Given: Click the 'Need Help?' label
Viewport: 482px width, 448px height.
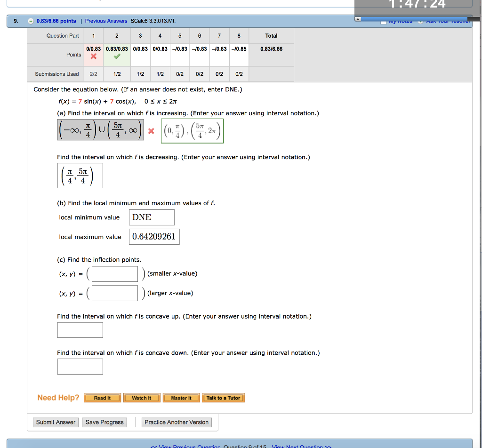Looking at the screenshot, I should tap(58, 398).
